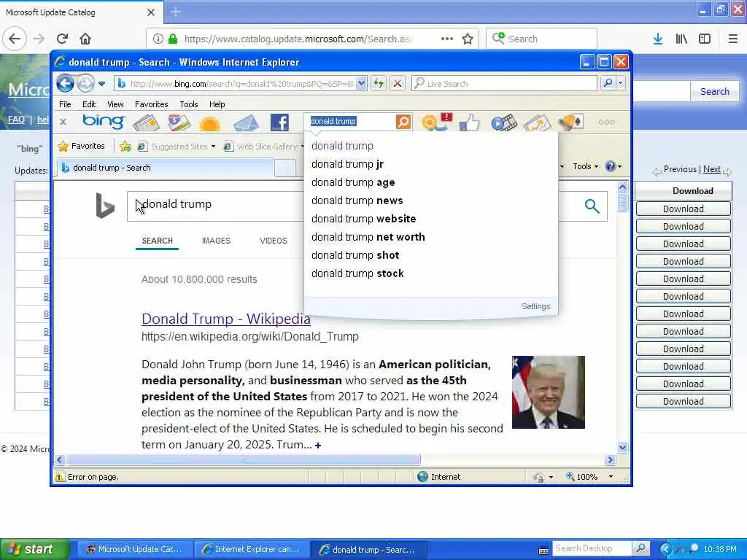Close the Bing Bar with the X icon
This screenshot has height=560, width=747.
pos(63,122)
